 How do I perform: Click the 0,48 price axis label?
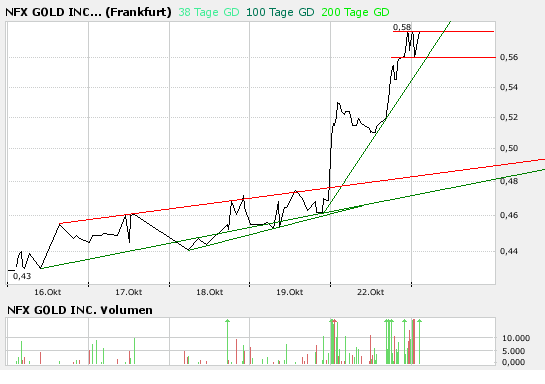pyautogui.click(x=509, y=181)
